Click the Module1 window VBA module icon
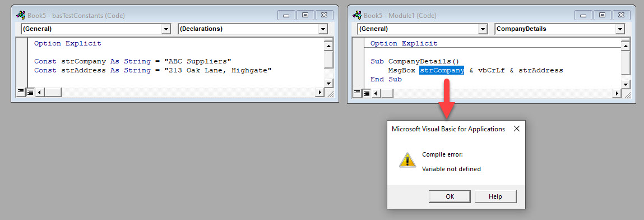The width and height of the screenshot is (644, 220). point(358,15)
